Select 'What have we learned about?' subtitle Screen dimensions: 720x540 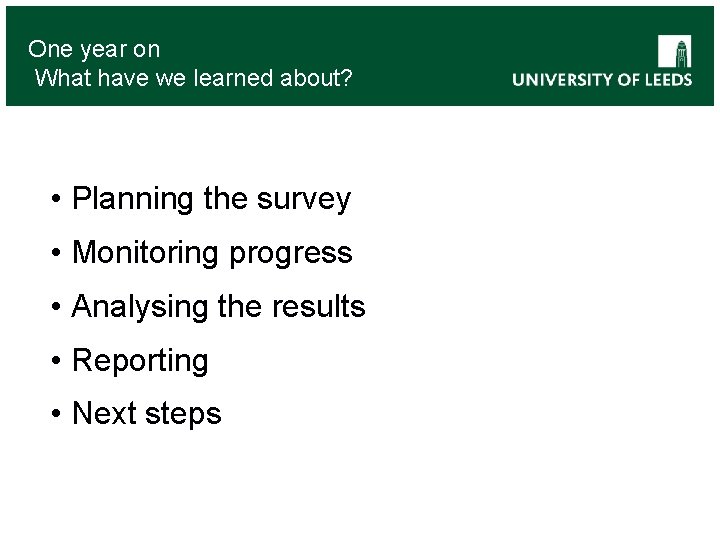click(x=193, y=77)
